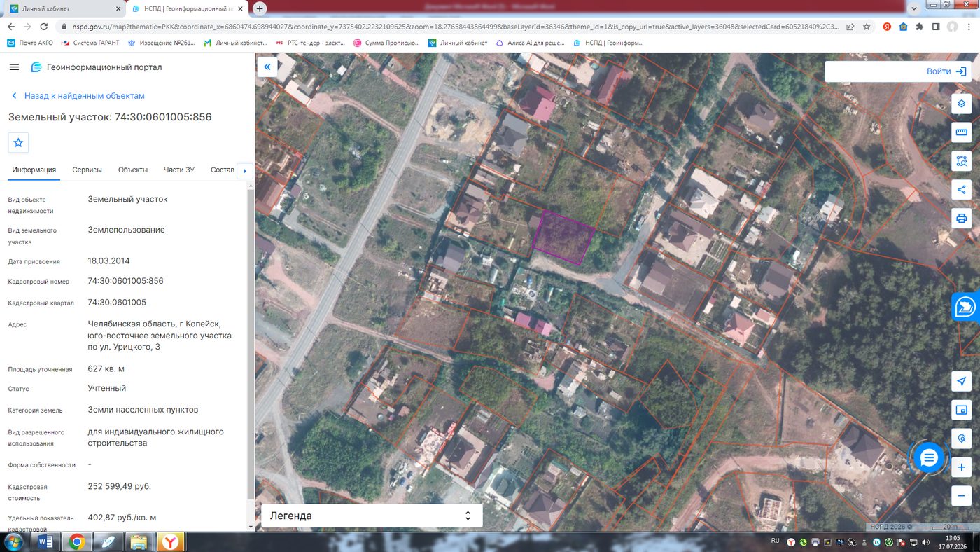
Task: Open the Chrome profile avatar
Action: (x=953, y=27)
